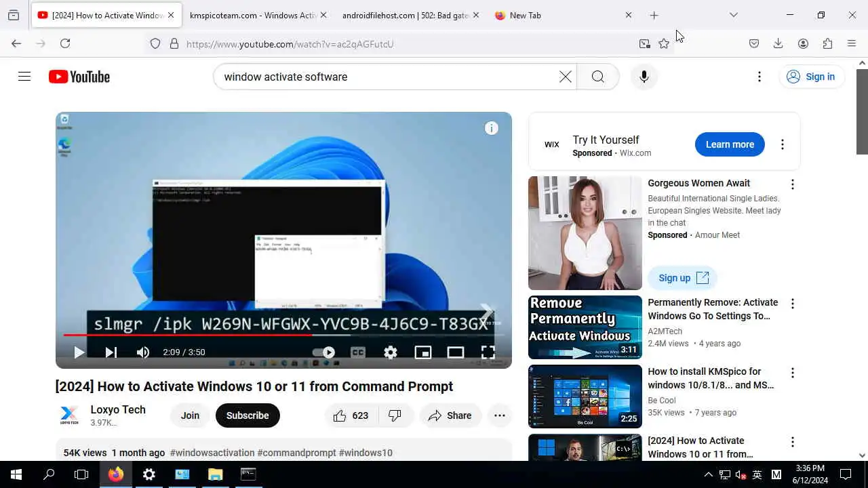Viewport: 868px width, 488px height.
Task: Subscribe to Loxyo Tech
Action: 248,415
